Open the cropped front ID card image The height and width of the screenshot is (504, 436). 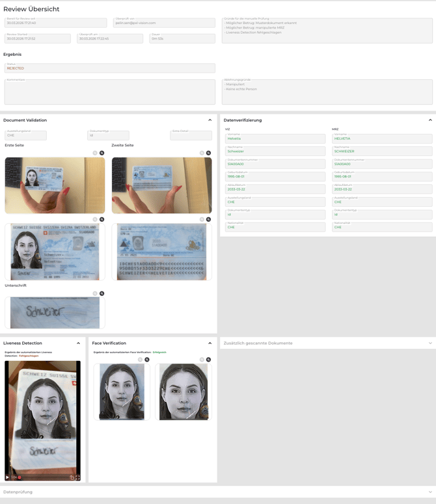pos(55,252)
